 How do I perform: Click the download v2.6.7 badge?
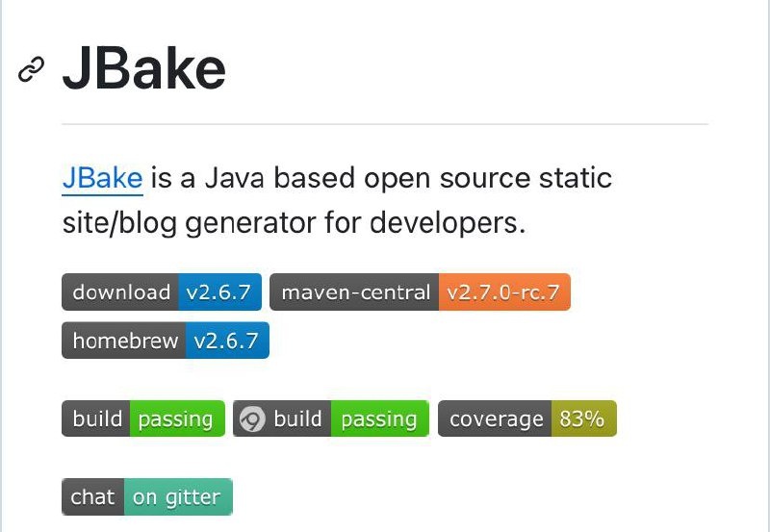click(161, 292)
